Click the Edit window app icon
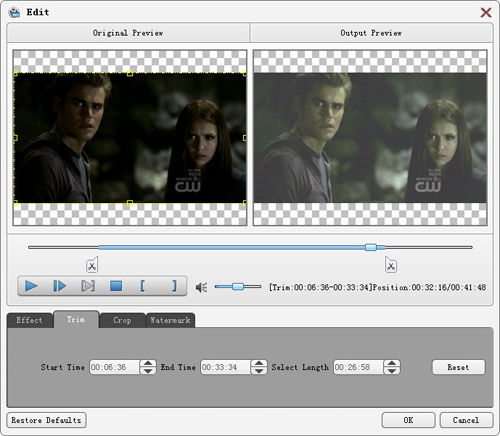The image size is (500, 436). click(14, 12)
